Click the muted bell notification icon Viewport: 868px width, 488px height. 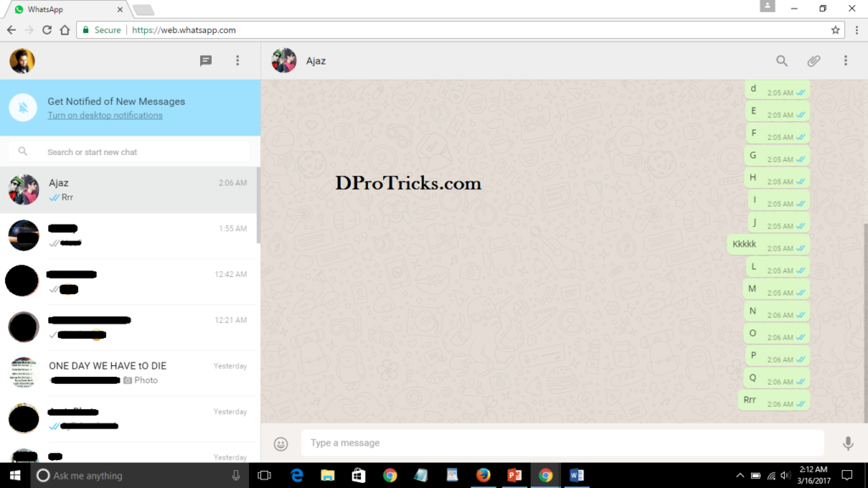click(23, 108)
